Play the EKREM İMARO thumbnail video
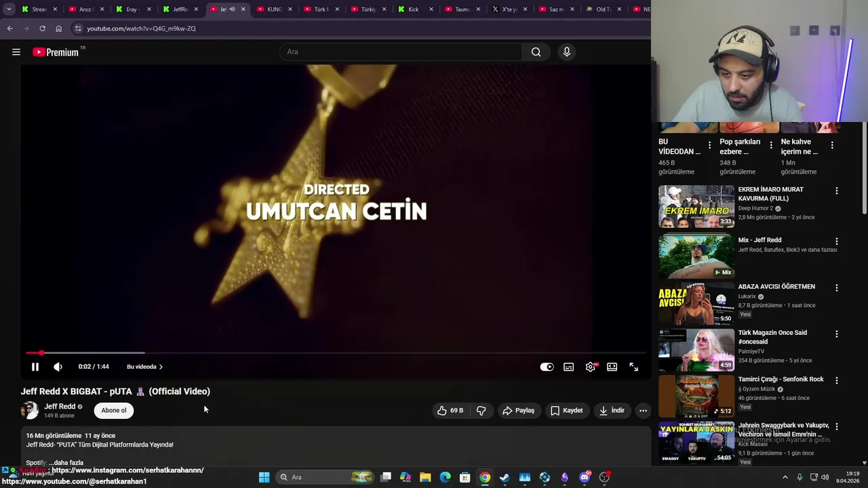868x488 pixels. pyautogui.click(x=696, y=206)
